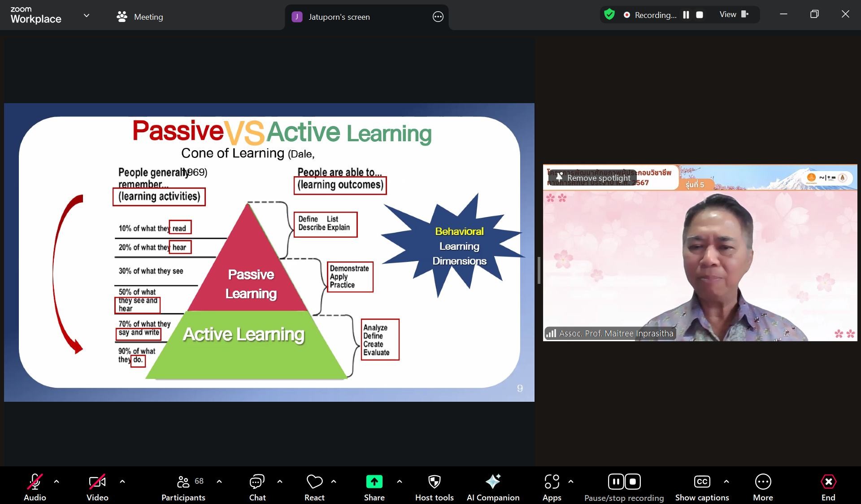Click encryption green shield icon

click(609, 14)
